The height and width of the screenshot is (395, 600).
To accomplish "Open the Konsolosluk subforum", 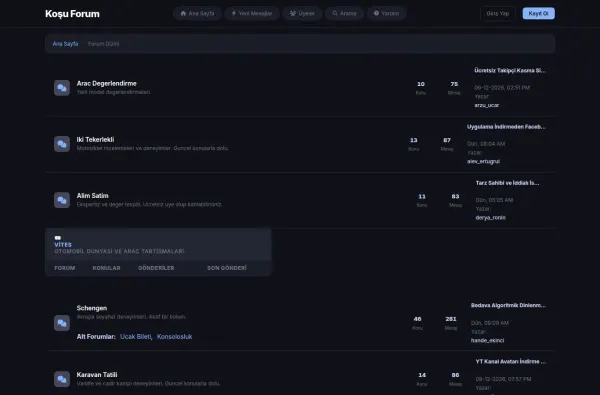I will [174, 336].
